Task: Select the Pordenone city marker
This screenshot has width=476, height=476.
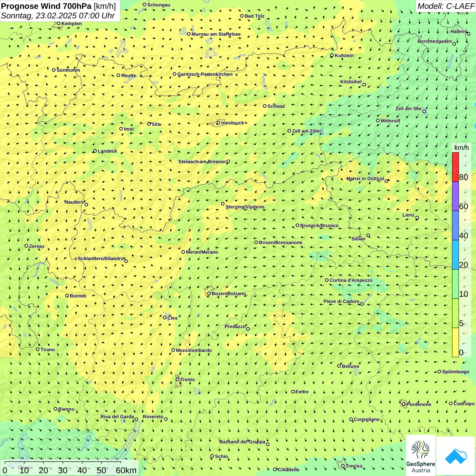Action: [x=404, y=404]
